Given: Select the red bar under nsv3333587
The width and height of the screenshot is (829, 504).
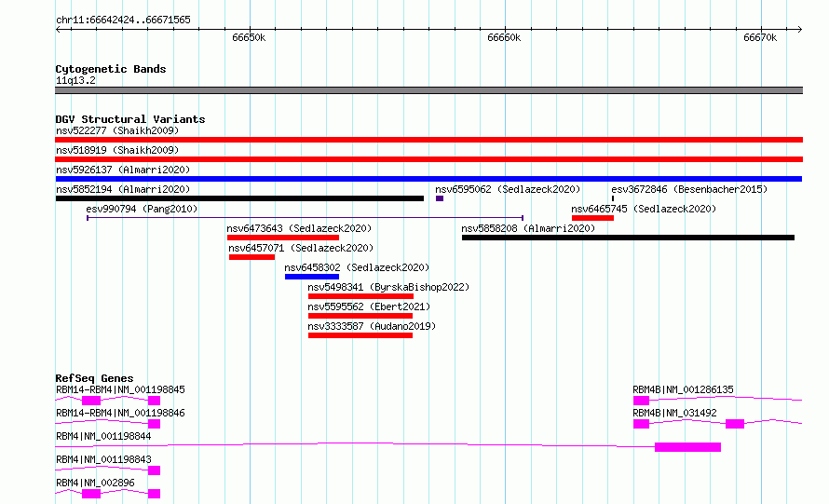Looking at the screenshot, I should click(360, 335).
